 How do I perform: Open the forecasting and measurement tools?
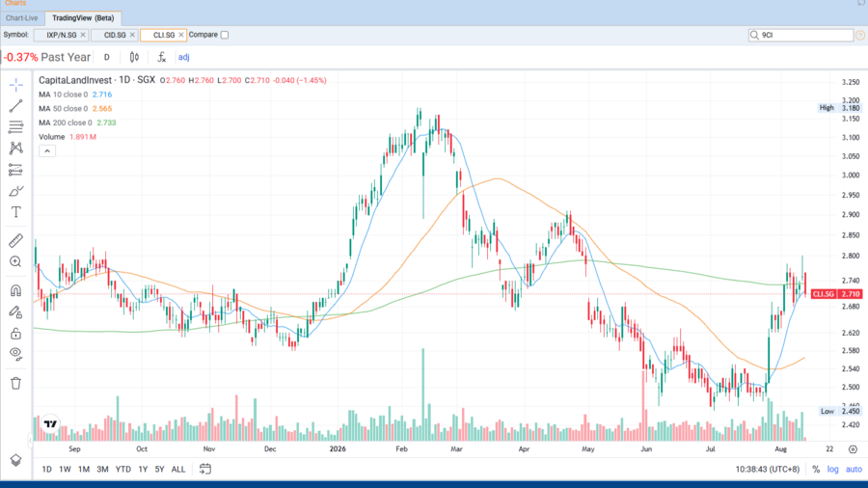point(16,170)
